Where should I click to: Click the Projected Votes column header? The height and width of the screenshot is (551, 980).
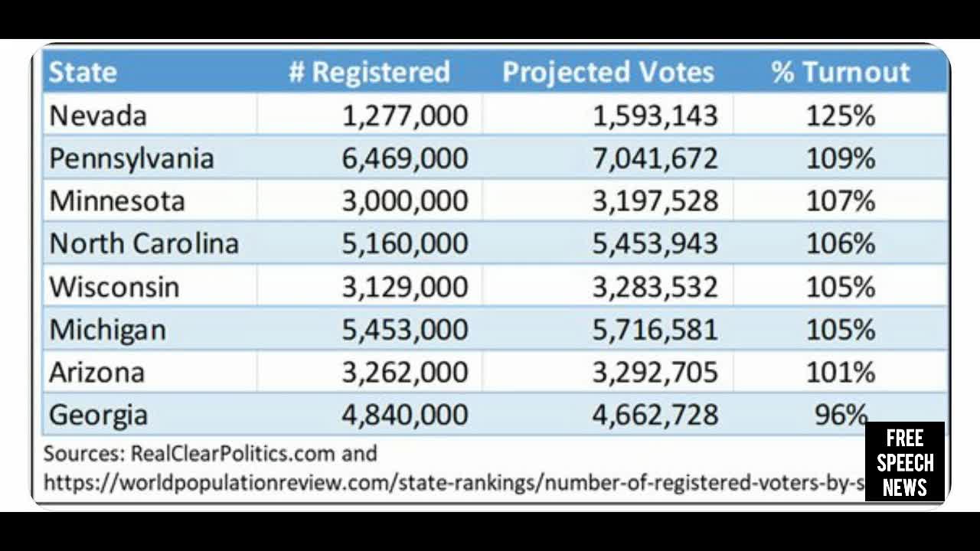click(608, 72)
